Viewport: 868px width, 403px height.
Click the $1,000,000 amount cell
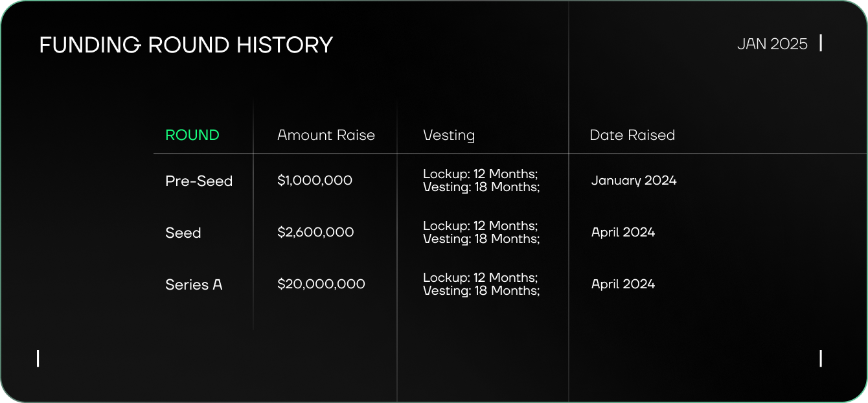click(x=315, y=180)
